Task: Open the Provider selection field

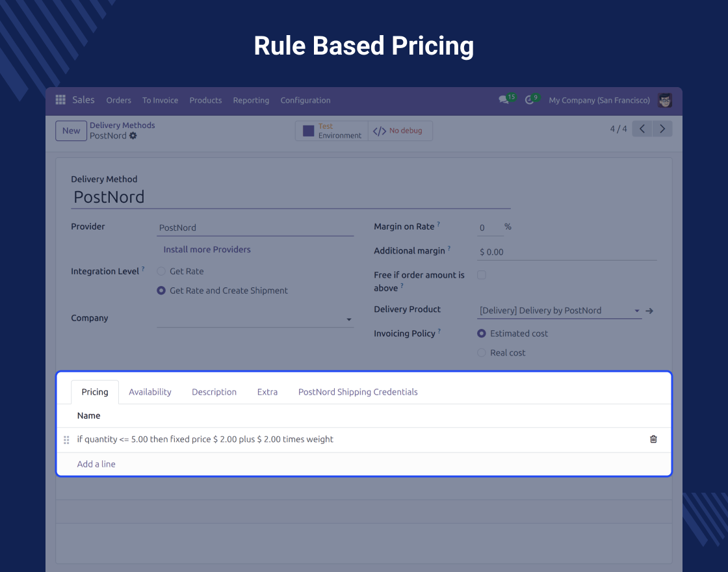Action: [255, 227]
